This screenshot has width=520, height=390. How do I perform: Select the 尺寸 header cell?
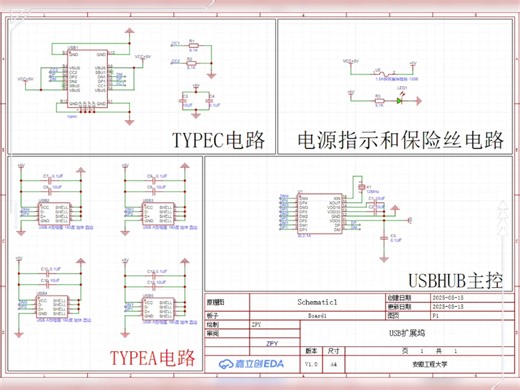pos(334,351)
